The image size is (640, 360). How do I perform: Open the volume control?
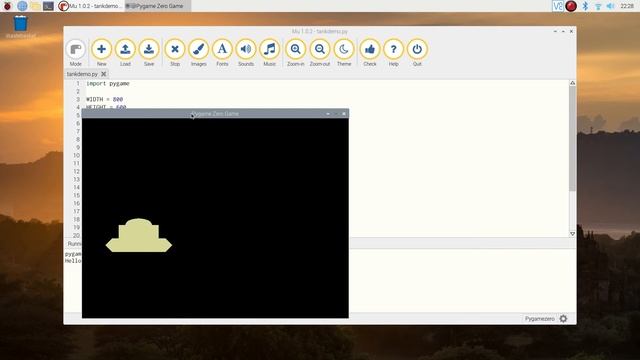pos(611,6)
